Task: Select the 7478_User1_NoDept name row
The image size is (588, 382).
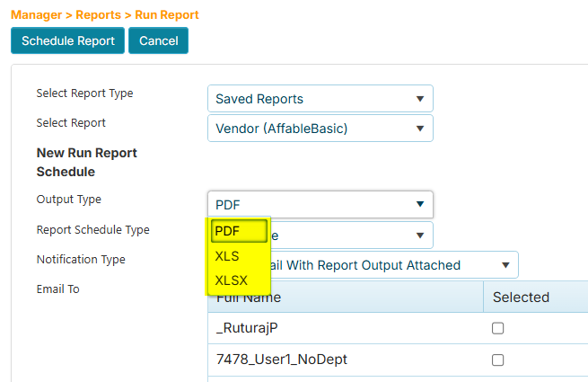Action: [x=282, y=360]
